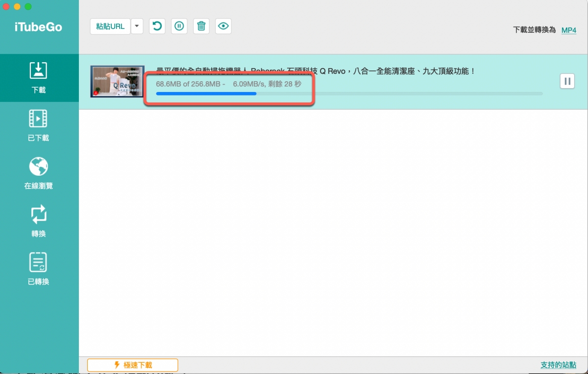
Task: Click the green macOS fullscreen button
Action: (x=28, y=7)
